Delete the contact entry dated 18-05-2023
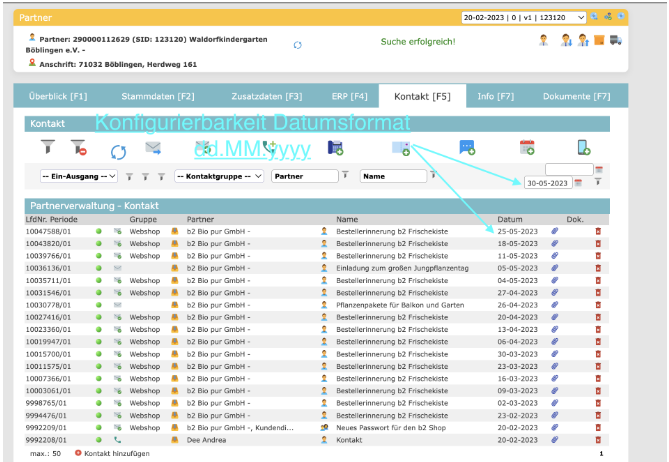 (x=599, y=243)
